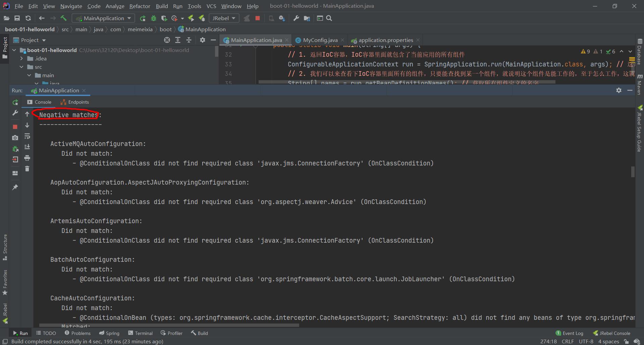Image resolution: width=644 pixels, height=345 pixels.
Task: Open the JRebel configuration dropdown
Action: click(x=224, y=18)
